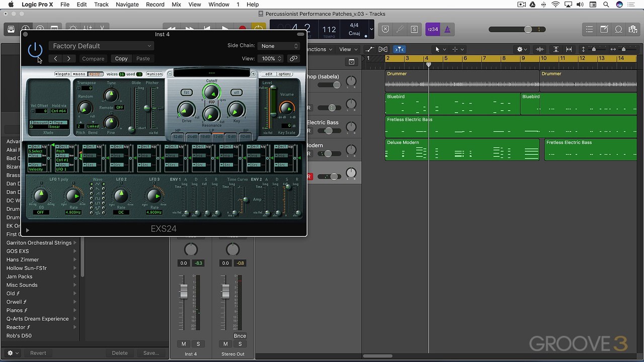Select LP 24dB filter mode

192,137
